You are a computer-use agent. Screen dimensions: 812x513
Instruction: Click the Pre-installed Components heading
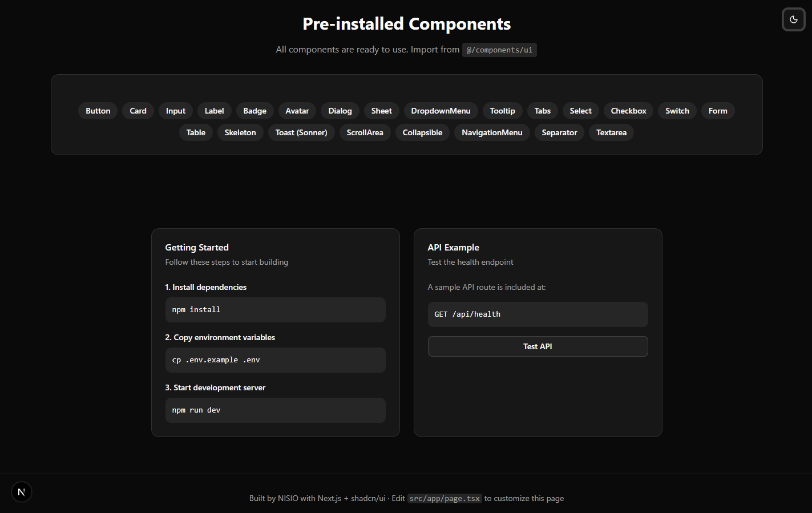click(x=406, y=23)
